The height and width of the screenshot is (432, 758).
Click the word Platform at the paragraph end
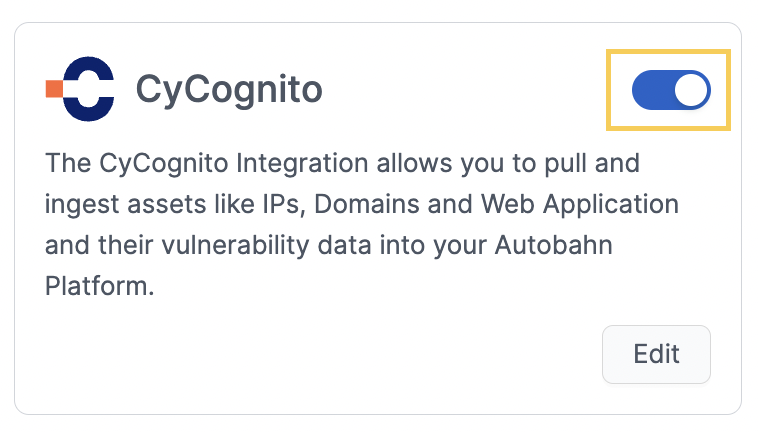pyautogui.click(x=100, y=286)
